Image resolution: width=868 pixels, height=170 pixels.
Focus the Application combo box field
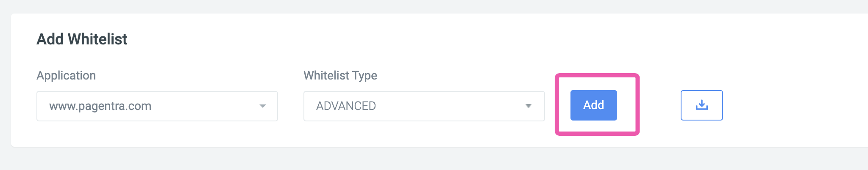point(157,106)
